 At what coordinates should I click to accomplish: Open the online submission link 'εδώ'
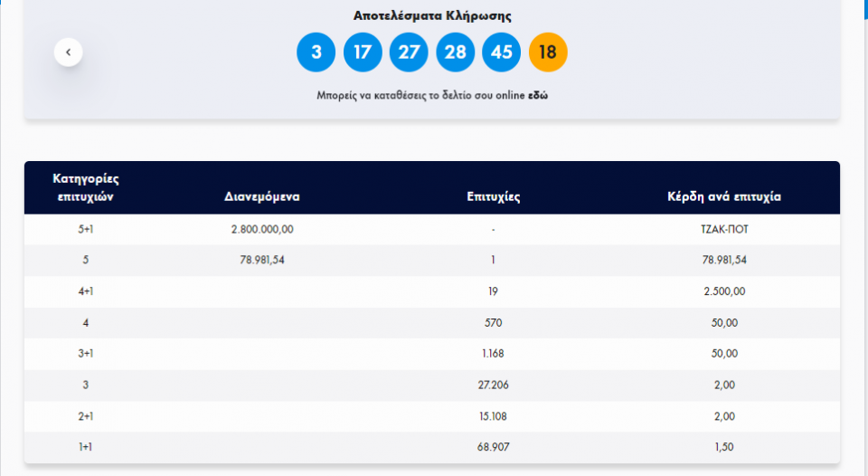click(x=538, y=95)
